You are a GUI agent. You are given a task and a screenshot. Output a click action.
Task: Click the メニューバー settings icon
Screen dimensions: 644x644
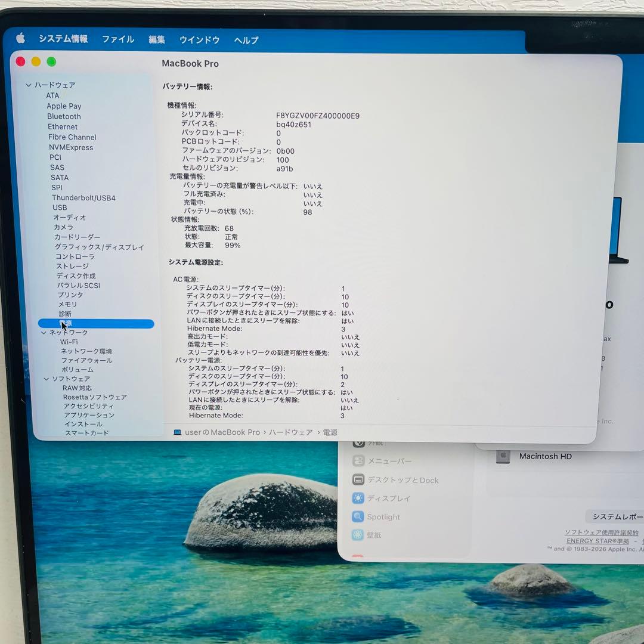(358, 460)
